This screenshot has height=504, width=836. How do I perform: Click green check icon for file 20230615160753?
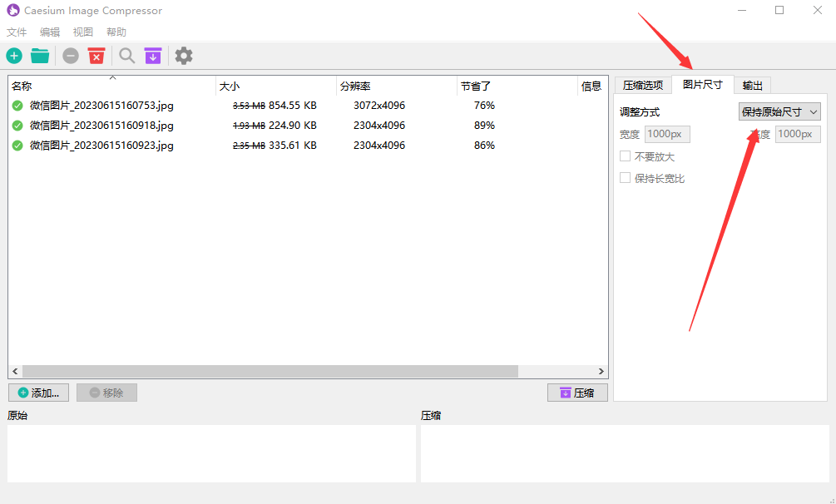click(x=17, y=106)
